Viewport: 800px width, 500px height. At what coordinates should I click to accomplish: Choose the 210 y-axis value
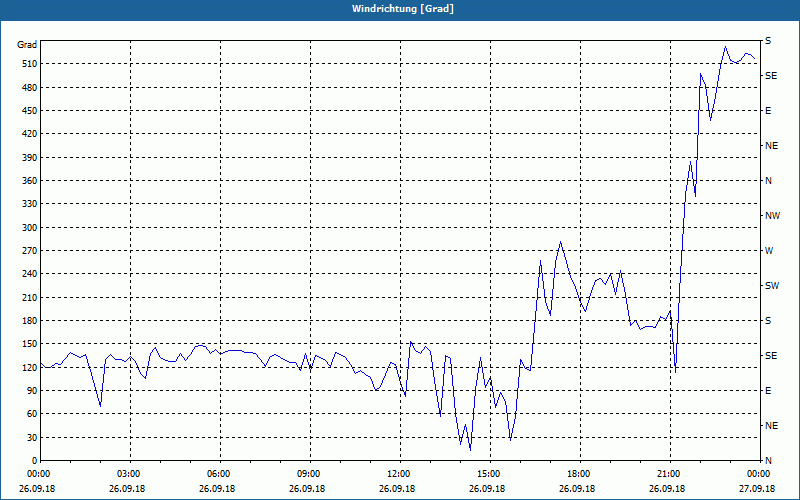coord(29,297)
